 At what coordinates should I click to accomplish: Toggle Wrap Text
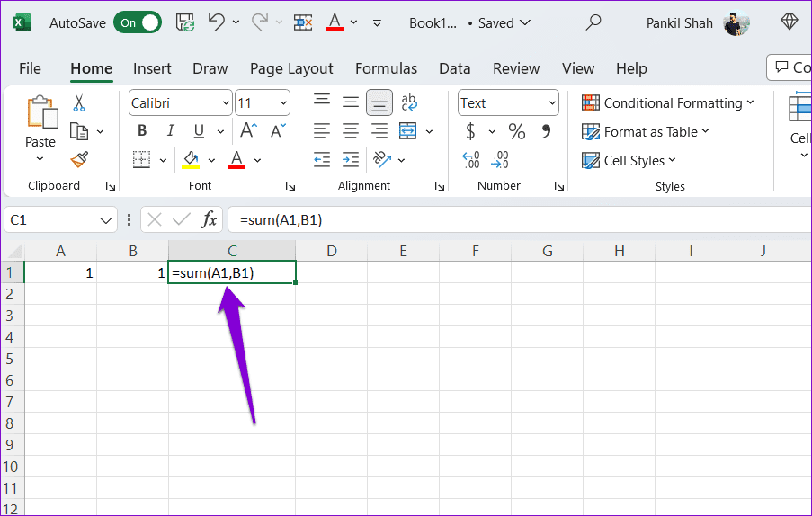(x=409, y=102)
